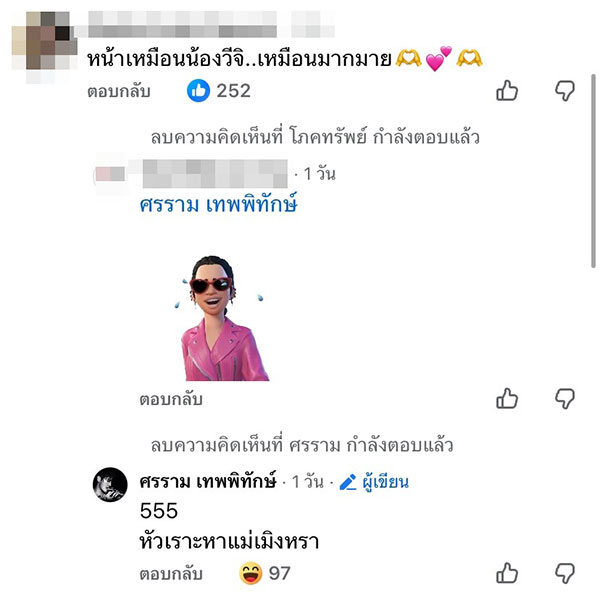Open the laughing reaction count 97
The image size is (600, 600).
[x=266, y=573]
